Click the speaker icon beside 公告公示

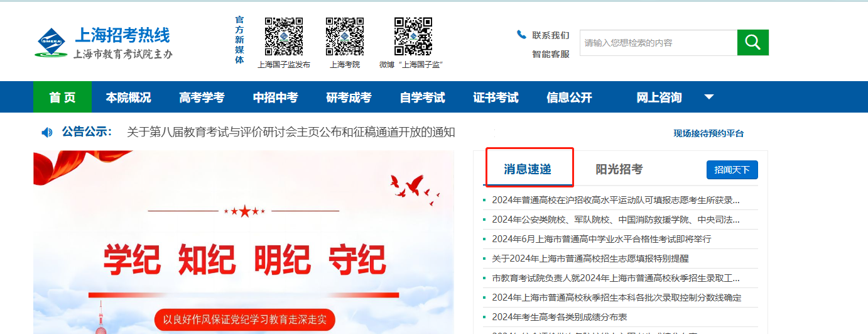point(47,132)
